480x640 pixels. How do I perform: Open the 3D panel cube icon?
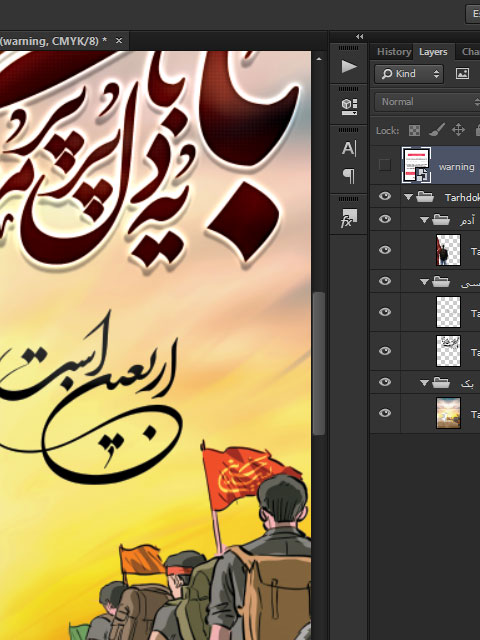click(349, 107)
